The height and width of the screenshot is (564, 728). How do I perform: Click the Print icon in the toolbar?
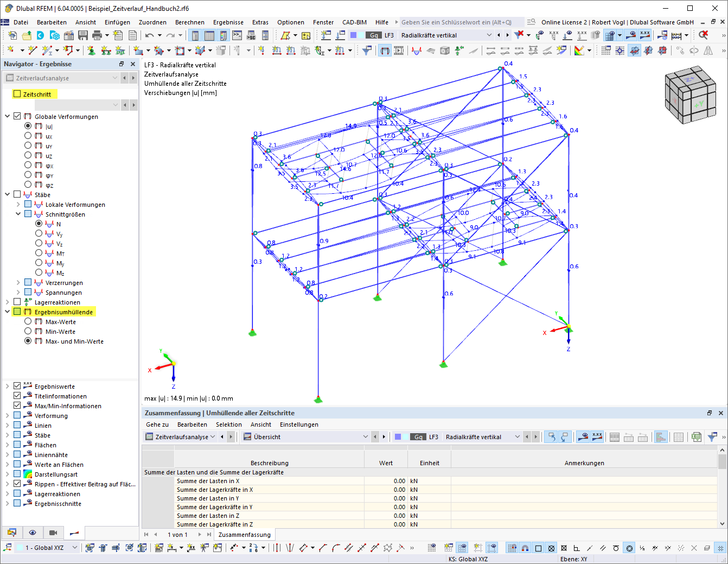pos(97,35)
